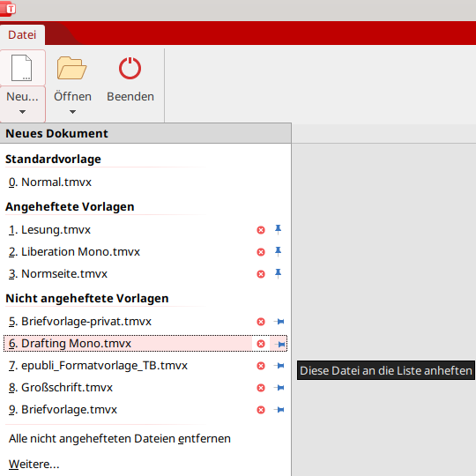Click the Beenden power icon
Screen dimensions: 476x476
coord(130,68)
